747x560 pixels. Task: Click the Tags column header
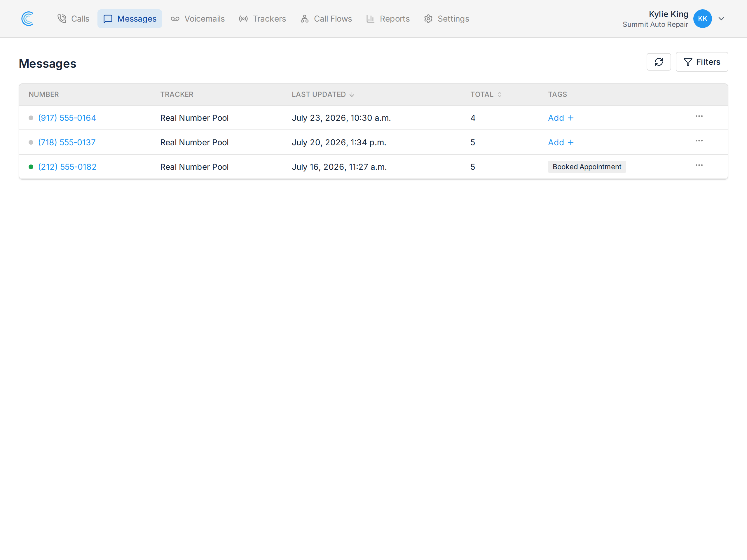(557, 94)
